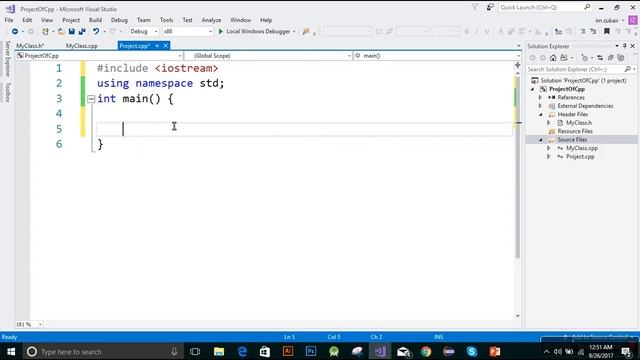Open Google Chrome from the taskbar

(x=426, y=351)
